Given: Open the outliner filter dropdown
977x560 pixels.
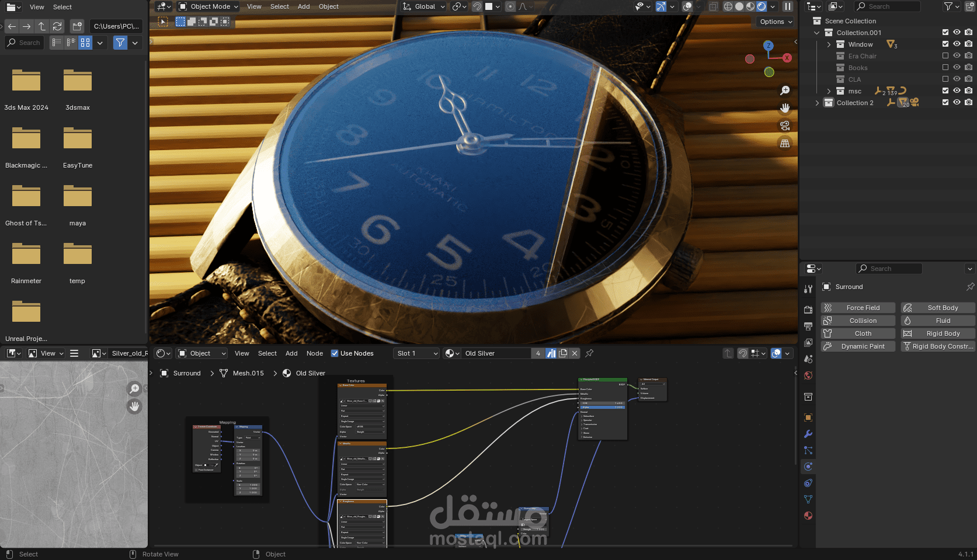Looking at the screenshot, I should [952, 6].
